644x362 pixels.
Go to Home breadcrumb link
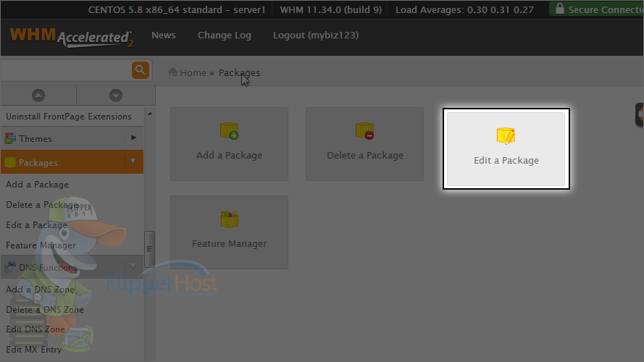(193, 72)
